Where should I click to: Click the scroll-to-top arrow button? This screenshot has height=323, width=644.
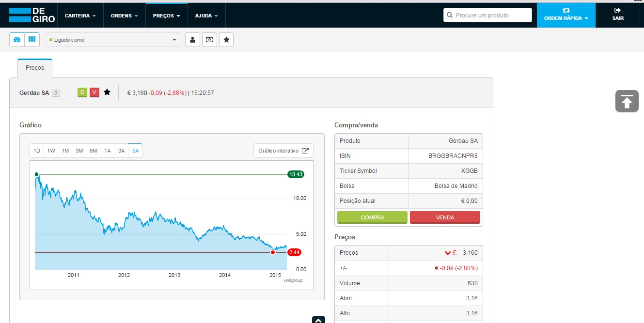[627, 101]
